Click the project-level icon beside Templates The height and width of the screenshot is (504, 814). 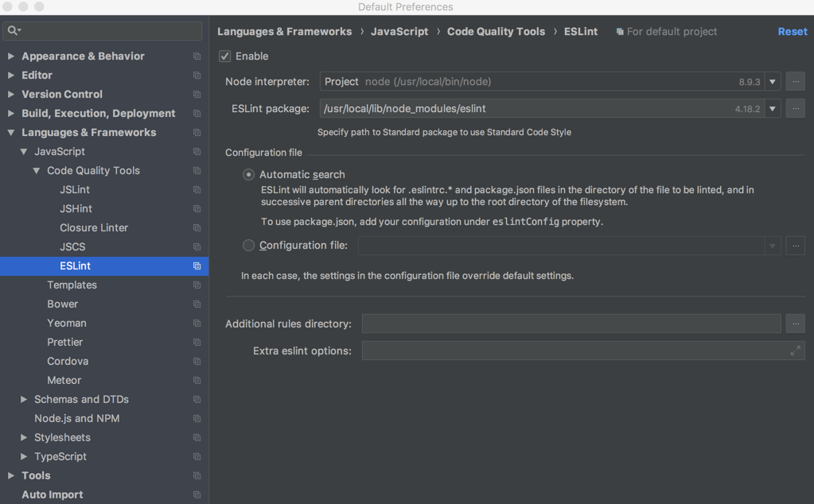coord(197,285)
